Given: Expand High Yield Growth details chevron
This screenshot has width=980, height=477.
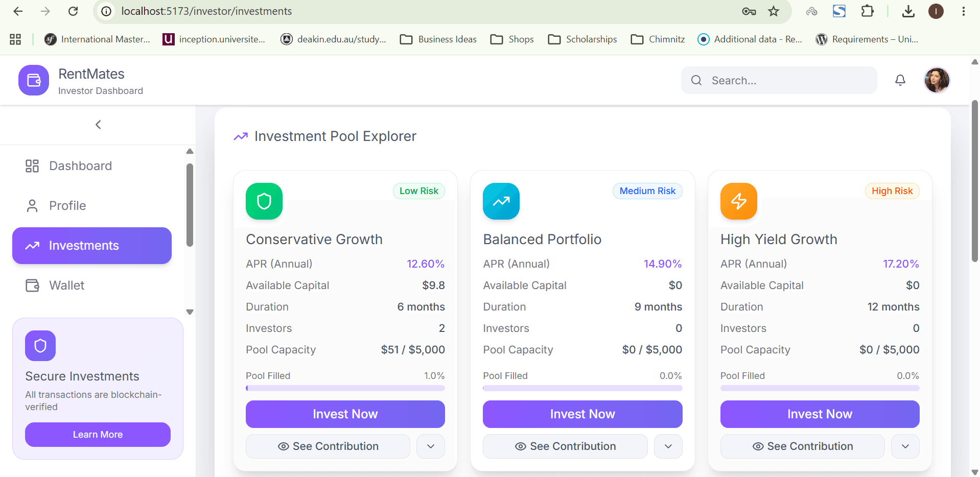Looking at the screenshot, I should (905, 446).
